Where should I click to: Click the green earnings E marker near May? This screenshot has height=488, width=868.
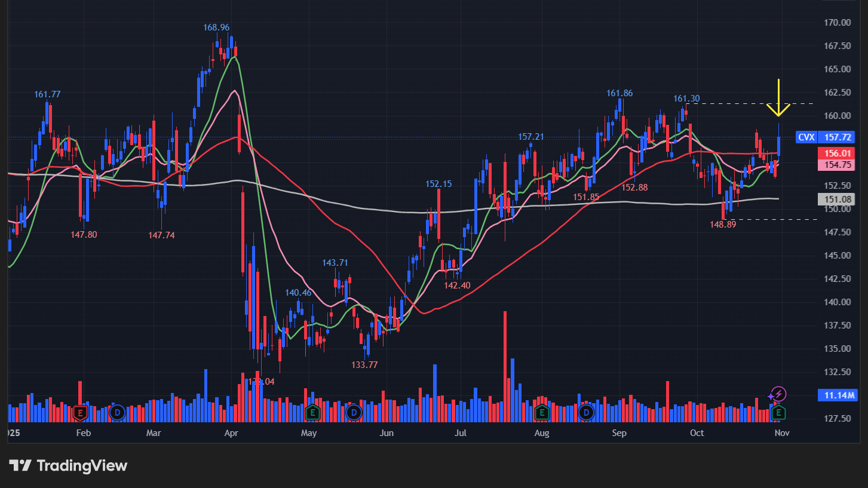[312, 412]
